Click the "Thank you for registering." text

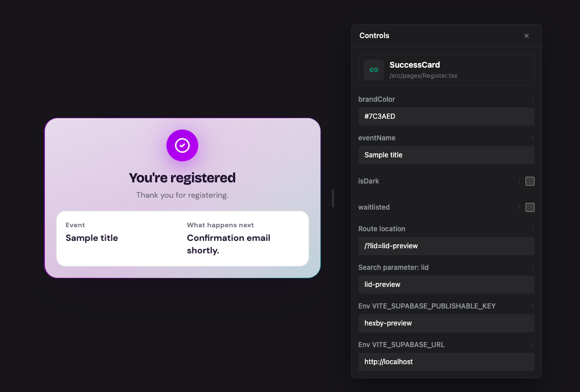(182, 195)
